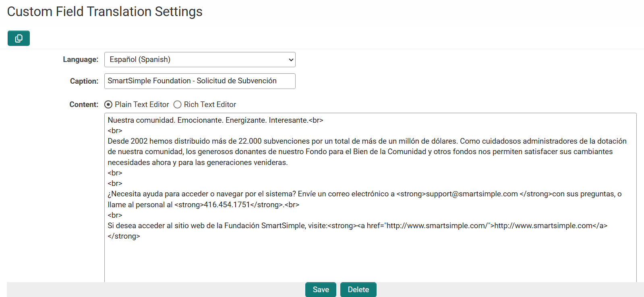Click the Caption field label

point(84,81)
